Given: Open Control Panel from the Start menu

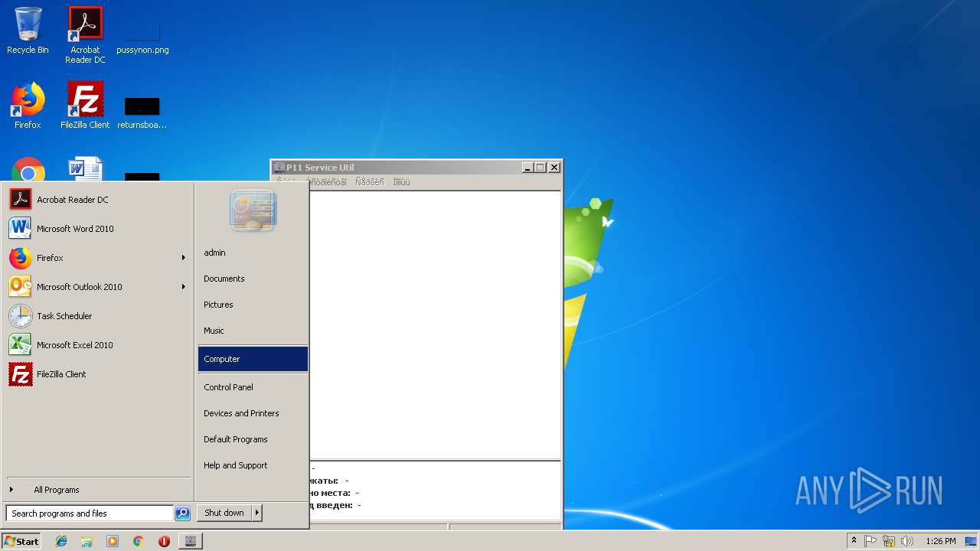Looking at the screenshot, I should pos(253,387).
